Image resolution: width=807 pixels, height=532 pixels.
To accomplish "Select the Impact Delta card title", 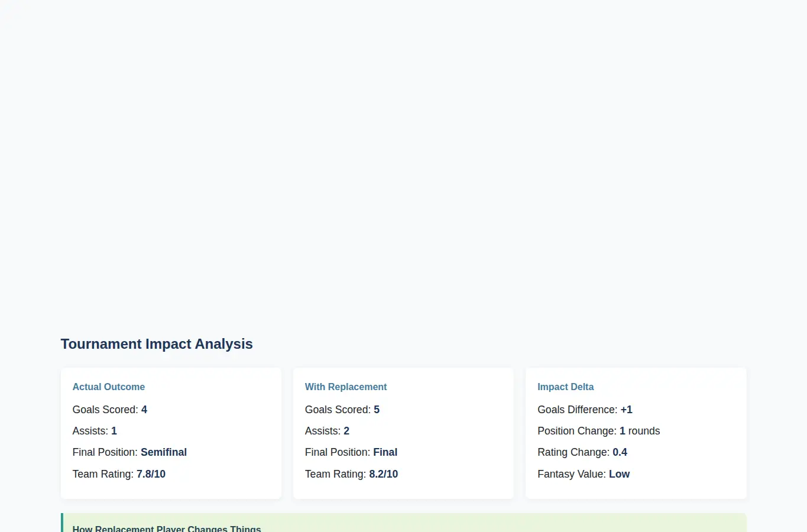I will coord(566,387).
